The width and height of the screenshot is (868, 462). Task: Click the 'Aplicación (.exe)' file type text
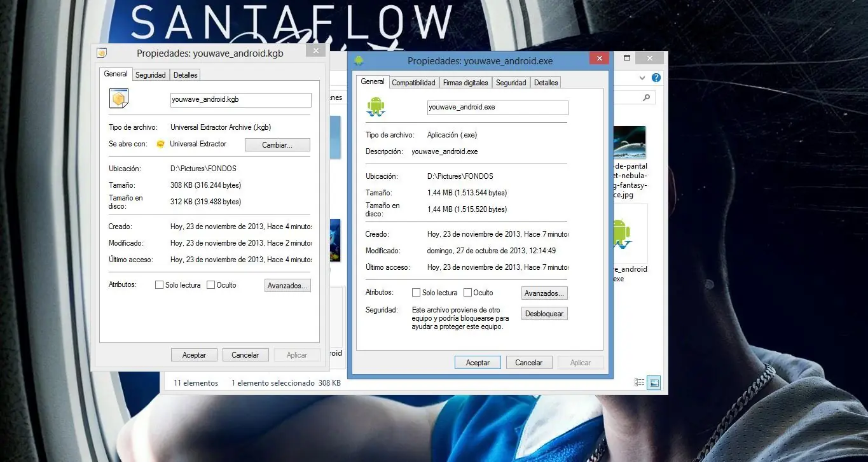coord(452,135)
